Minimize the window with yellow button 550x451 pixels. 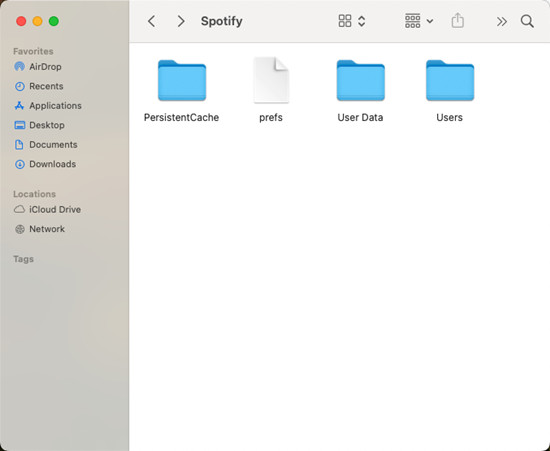click(x=38, y=21)
